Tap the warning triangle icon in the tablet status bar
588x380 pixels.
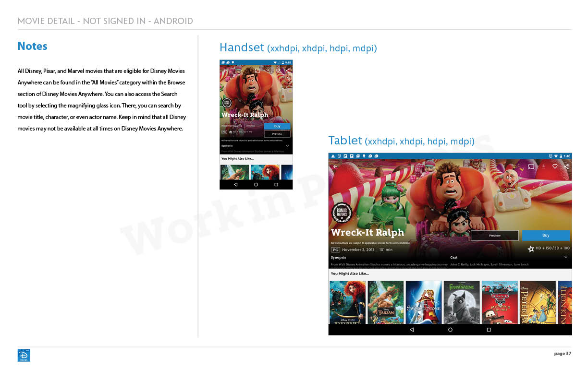tap(332, 156)
